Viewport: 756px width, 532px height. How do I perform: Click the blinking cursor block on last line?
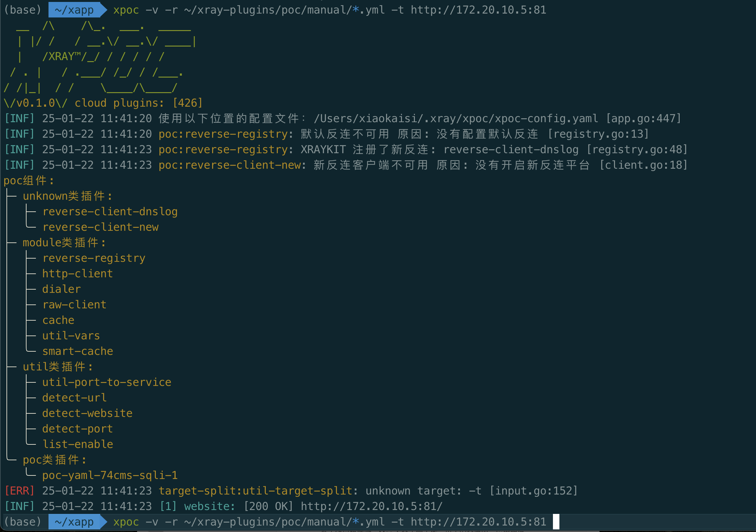pyautogui.click(x=556, y=521)
